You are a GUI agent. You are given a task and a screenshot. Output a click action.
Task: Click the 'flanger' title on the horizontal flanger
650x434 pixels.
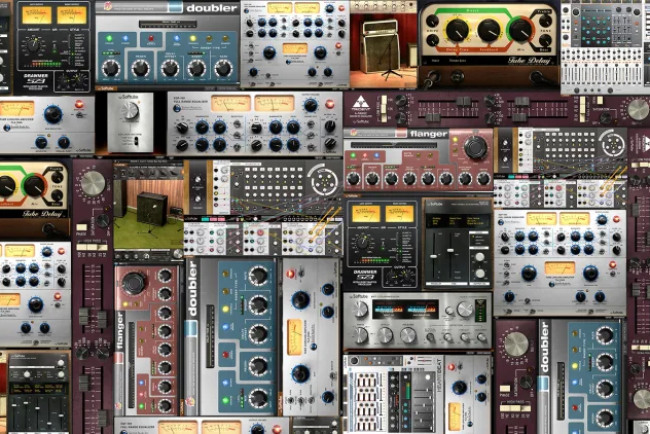coord(428,134)
